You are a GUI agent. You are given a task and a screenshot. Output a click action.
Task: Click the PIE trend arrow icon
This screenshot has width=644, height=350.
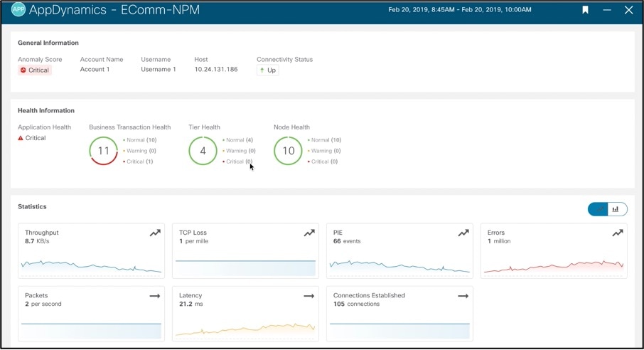pos(463,233)
